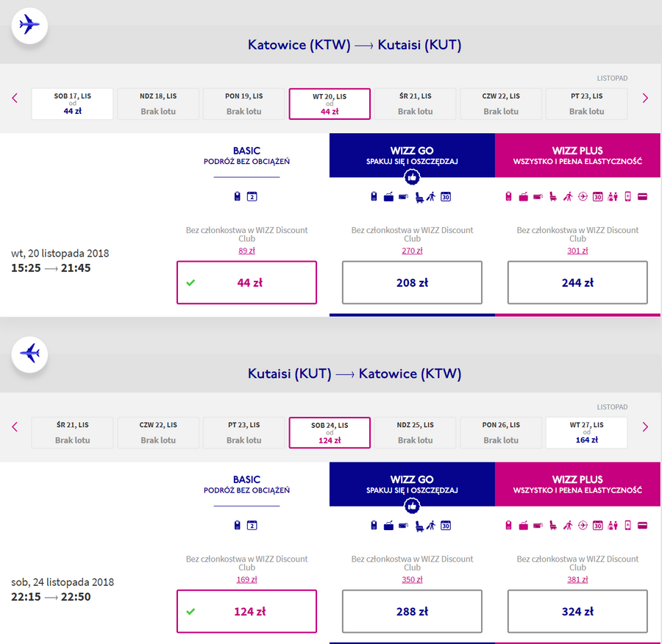Click the 22:15 → 22:50 flight time
The height and width of the screenshot is (644, 662).
(51, 597)
